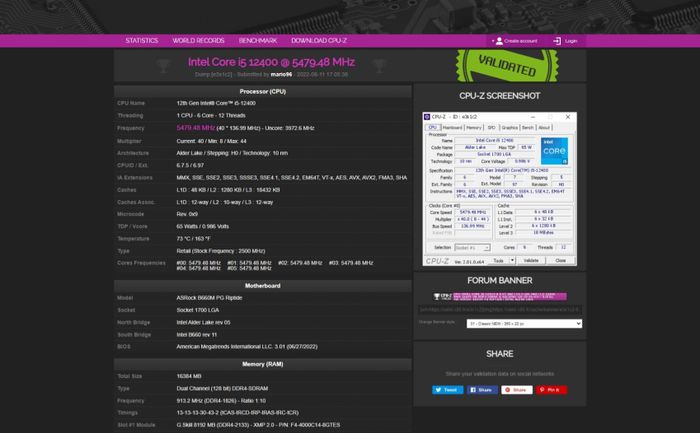Pin validation using the Pinterest button

549,389
